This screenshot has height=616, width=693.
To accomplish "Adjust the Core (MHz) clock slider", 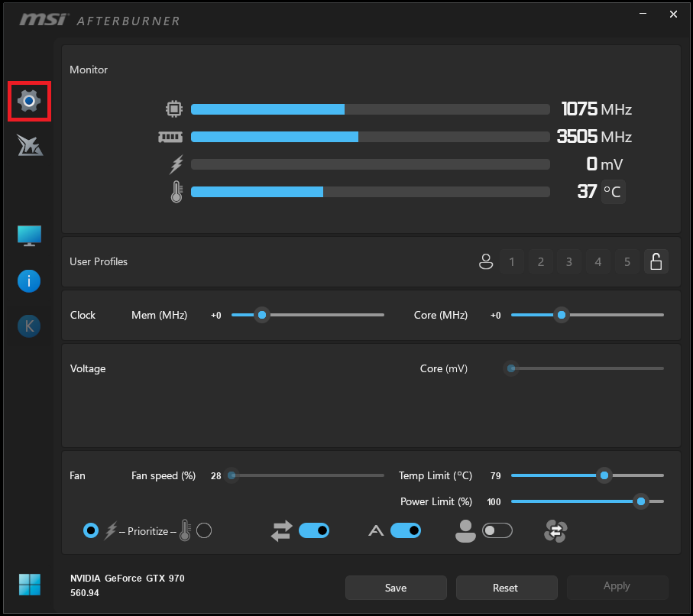I will (x=588, y=315).
